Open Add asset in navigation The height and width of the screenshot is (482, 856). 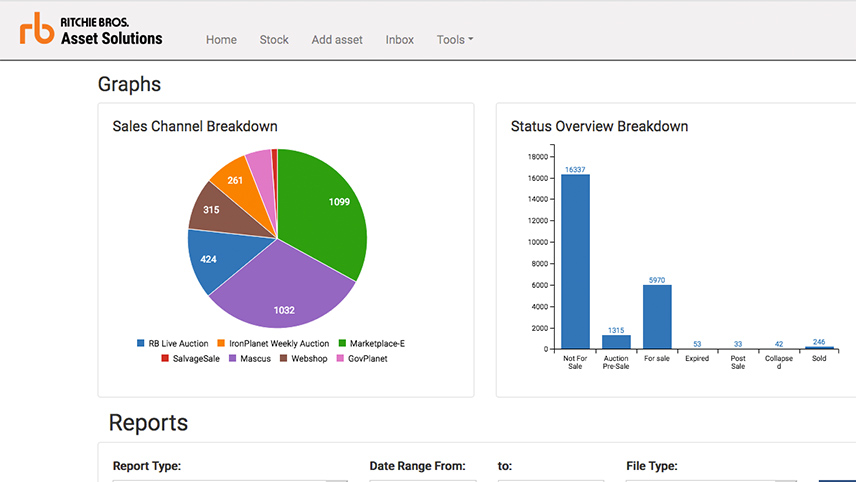[x=337, y=40]
